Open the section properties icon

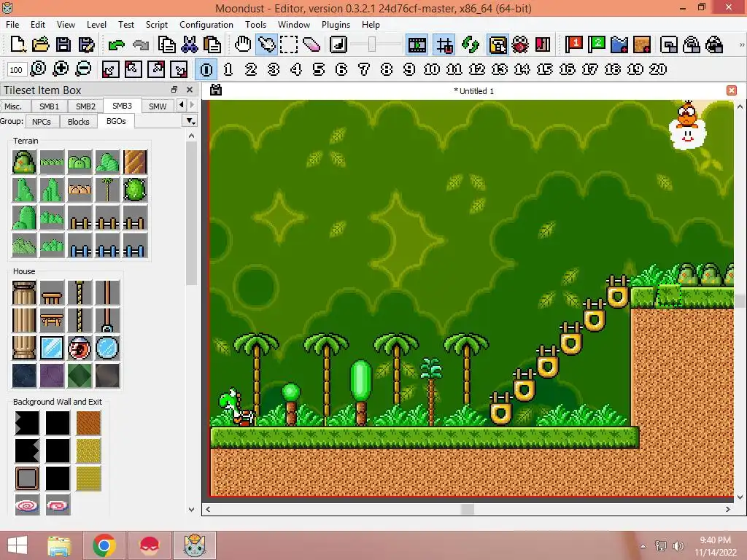coord(669,44)
